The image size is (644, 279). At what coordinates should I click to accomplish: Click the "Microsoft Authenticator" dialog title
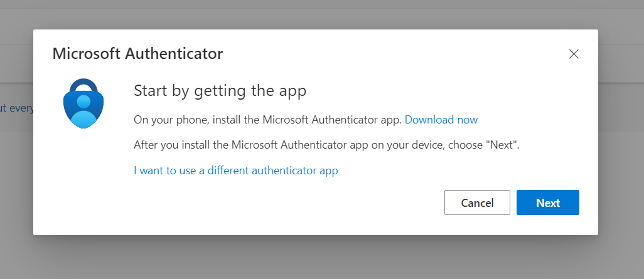point(137,53)
